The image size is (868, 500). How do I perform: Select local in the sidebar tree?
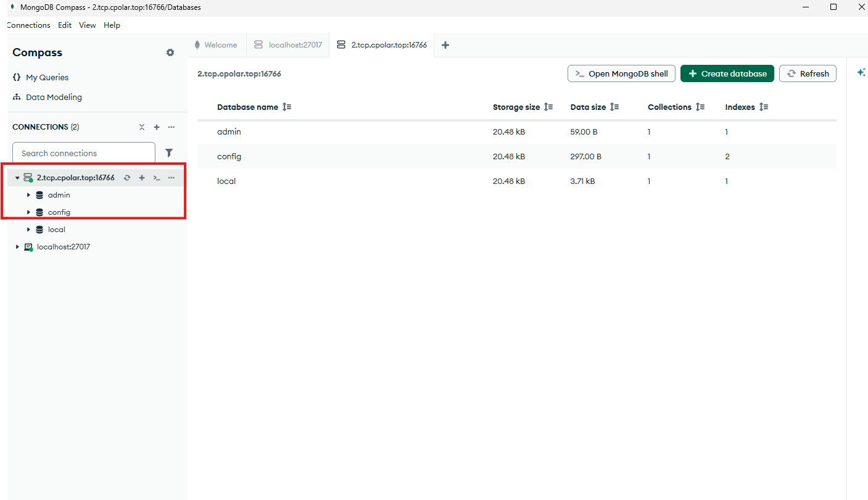pos(57,230)
